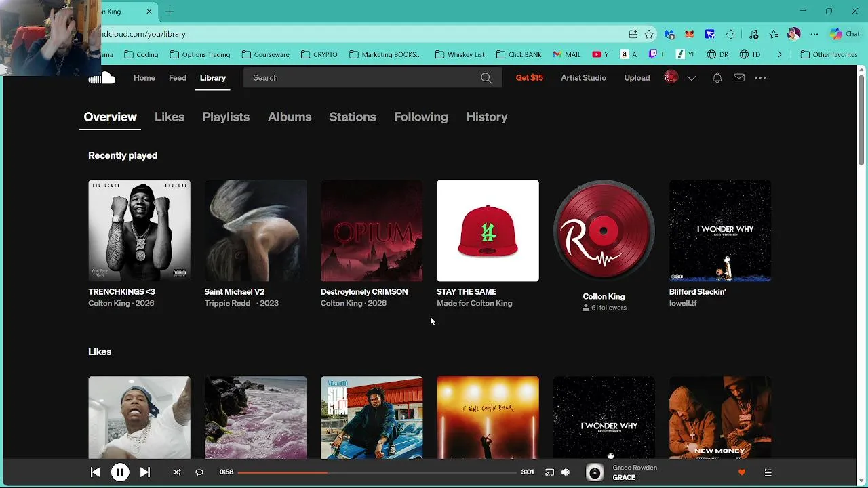Switch to the History tab
Image resolution: width=868 pixels, height=488 pixels.
(x=487, y=117)
